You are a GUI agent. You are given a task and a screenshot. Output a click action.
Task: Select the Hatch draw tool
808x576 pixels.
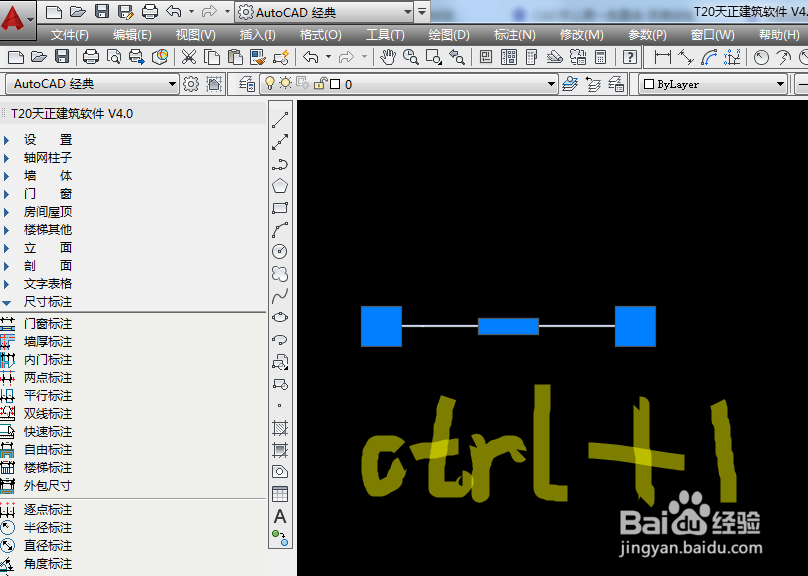point(280,428)
